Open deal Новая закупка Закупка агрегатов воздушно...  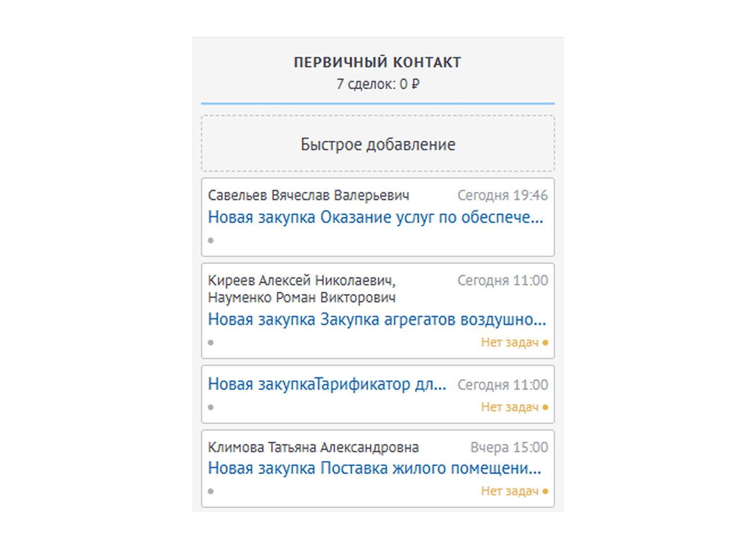coord(376,319)
